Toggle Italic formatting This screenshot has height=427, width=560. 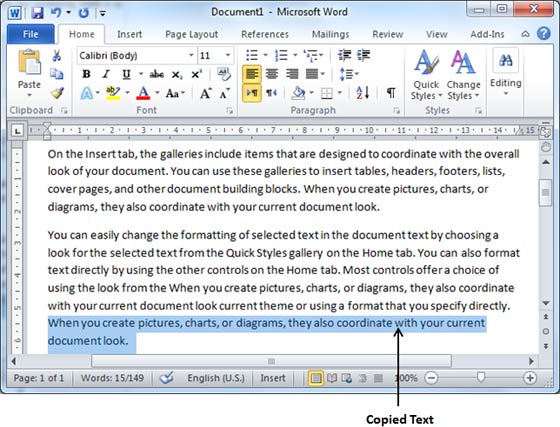click(106, 74)
